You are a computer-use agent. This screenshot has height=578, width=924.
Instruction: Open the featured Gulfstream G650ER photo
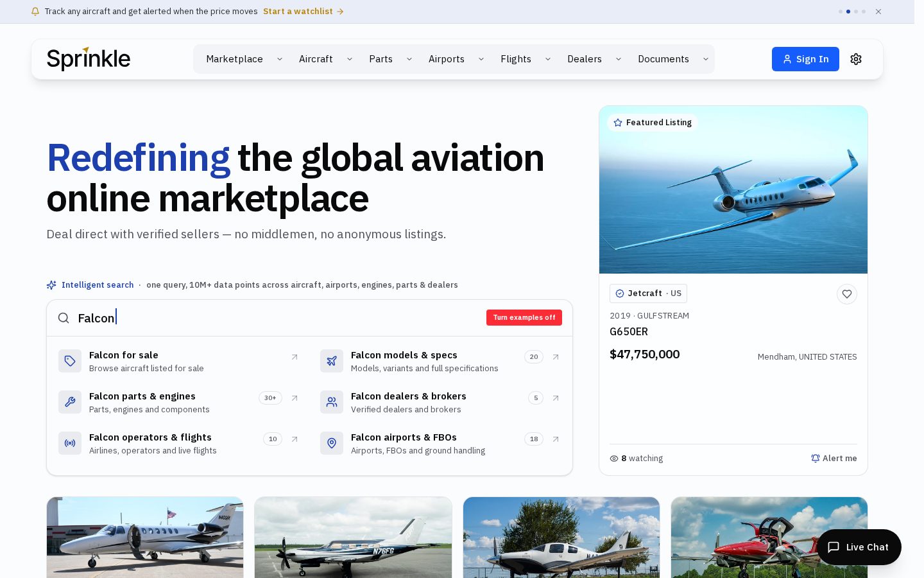coord(733,190)
